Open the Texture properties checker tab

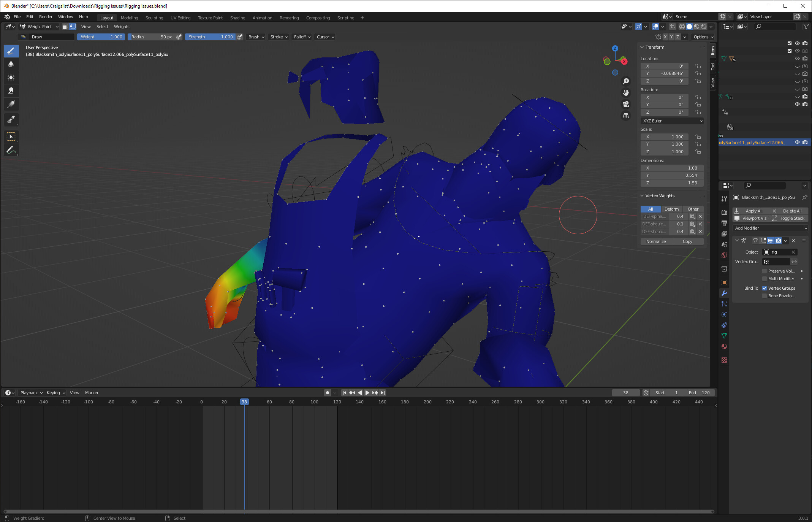[724, 360]
